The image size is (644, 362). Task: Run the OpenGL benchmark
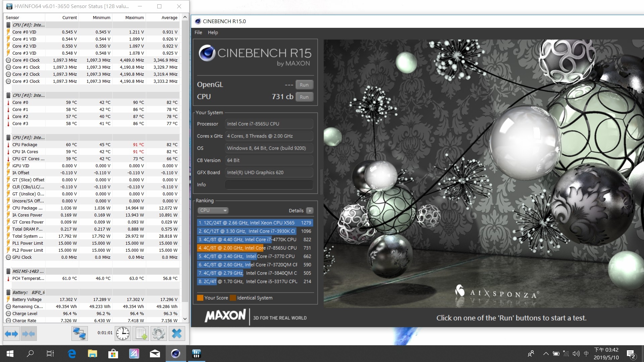pos(304,85)
